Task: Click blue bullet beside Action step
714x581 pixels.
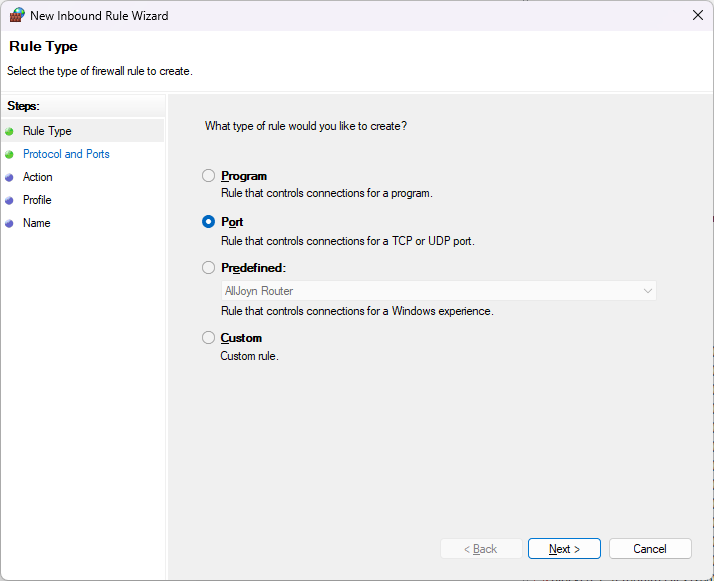Action: (10, 177)
